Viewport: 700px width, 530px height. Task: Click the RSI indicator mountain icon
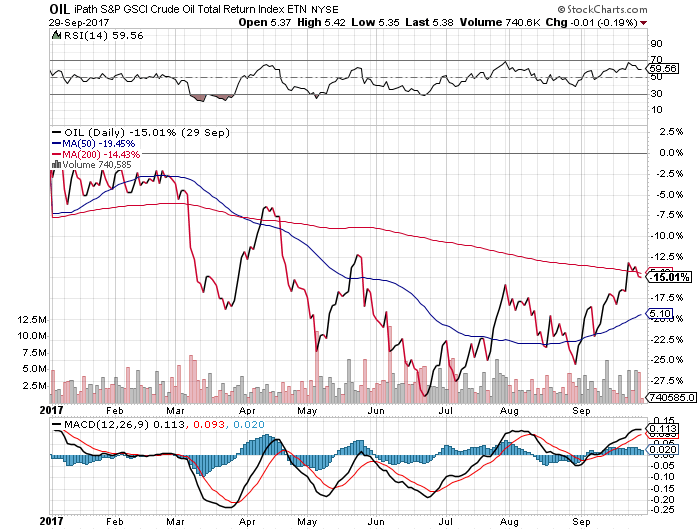click(56, 35)
